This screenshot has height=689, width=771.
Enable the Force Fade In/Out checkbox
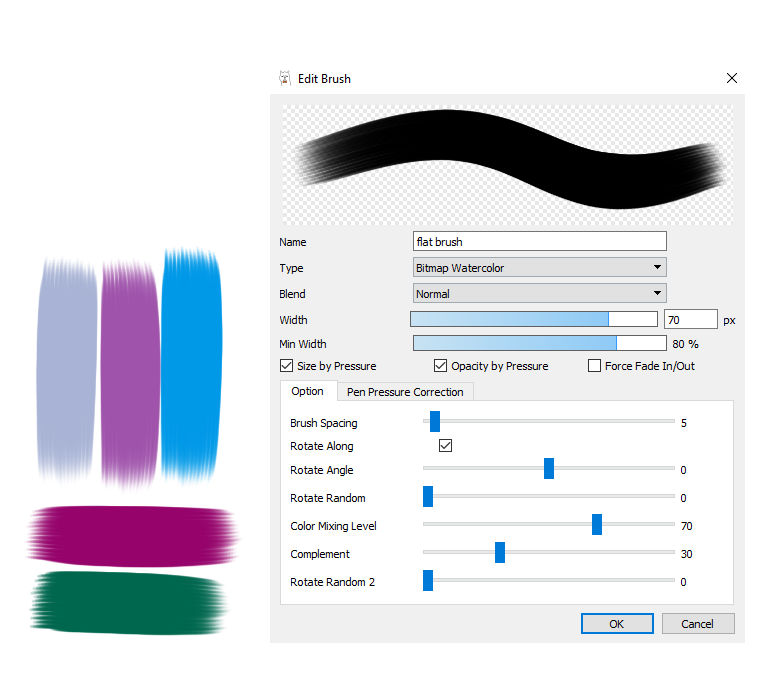[594, 365]
